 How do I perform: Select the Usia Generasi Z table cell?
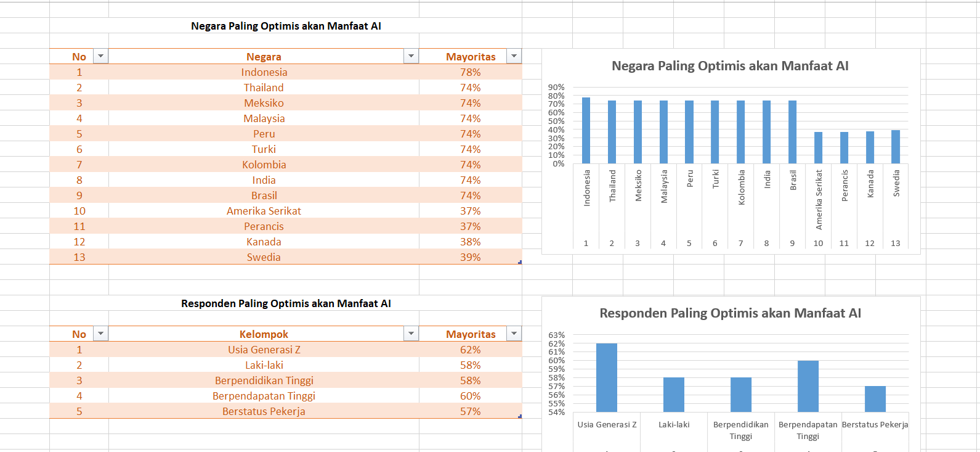(x=264, y=350)
